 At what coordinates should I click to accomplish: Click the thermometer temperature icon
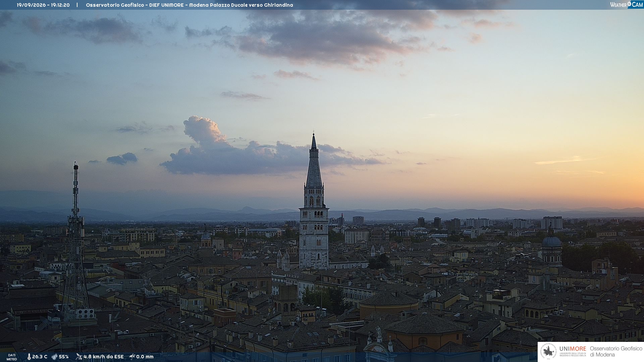pyautogui.click(x=29, y=357)
